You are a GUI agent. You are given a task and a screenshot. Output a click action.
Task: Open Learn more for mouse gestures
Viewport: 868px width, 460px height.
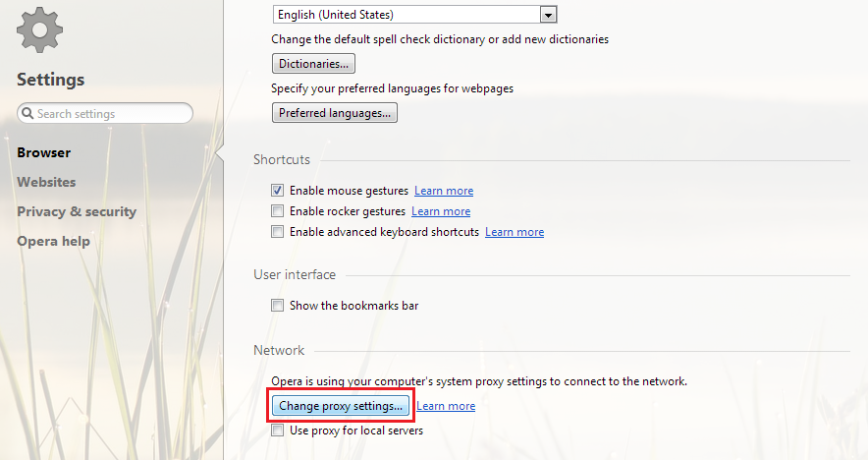444,191
